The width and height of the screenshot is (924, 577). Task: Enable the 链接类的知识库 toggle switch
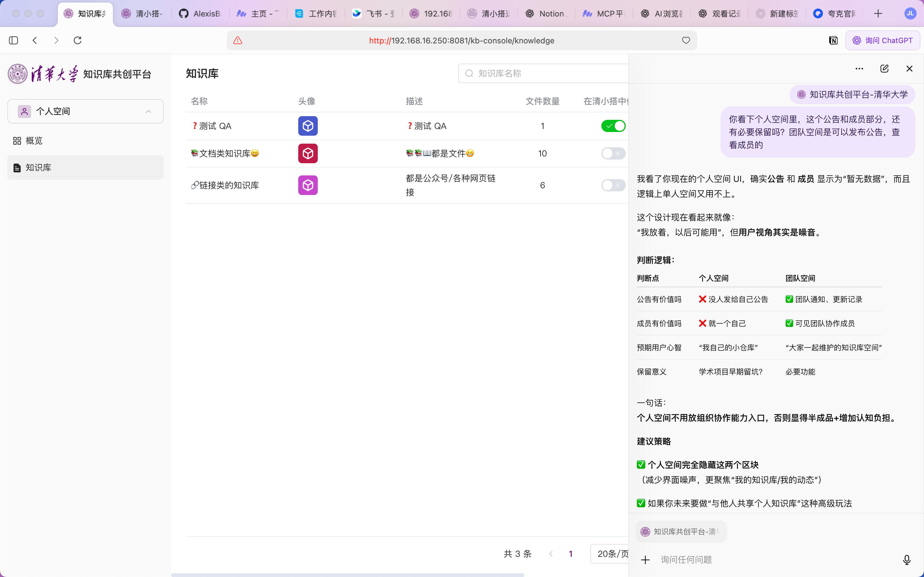click(614, 185)
